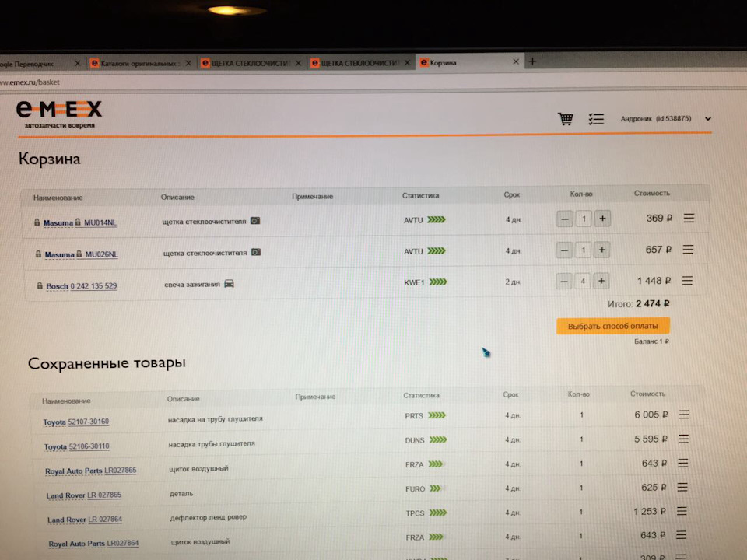The height and width of the screenshot is (560, 747).
Task: Click насадка на трубу глушителя description
Action: point(216,419)
